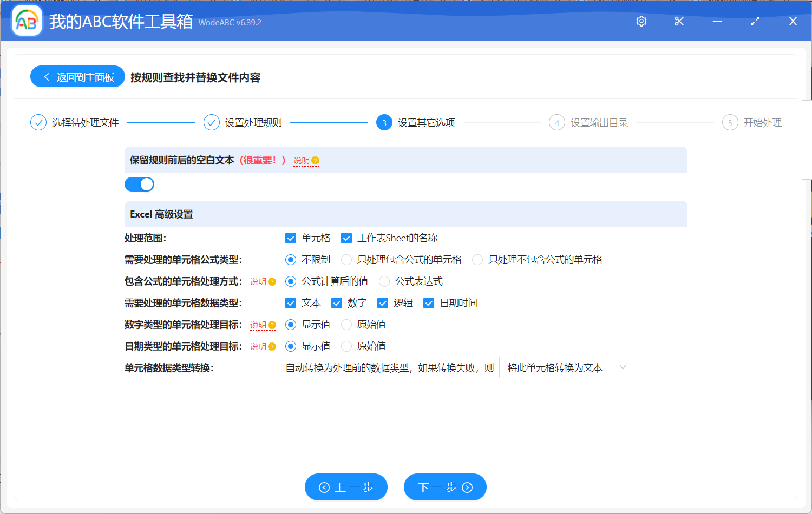Click the ABC toolbox logo
812x514 pixels.
tap(27, 21)
